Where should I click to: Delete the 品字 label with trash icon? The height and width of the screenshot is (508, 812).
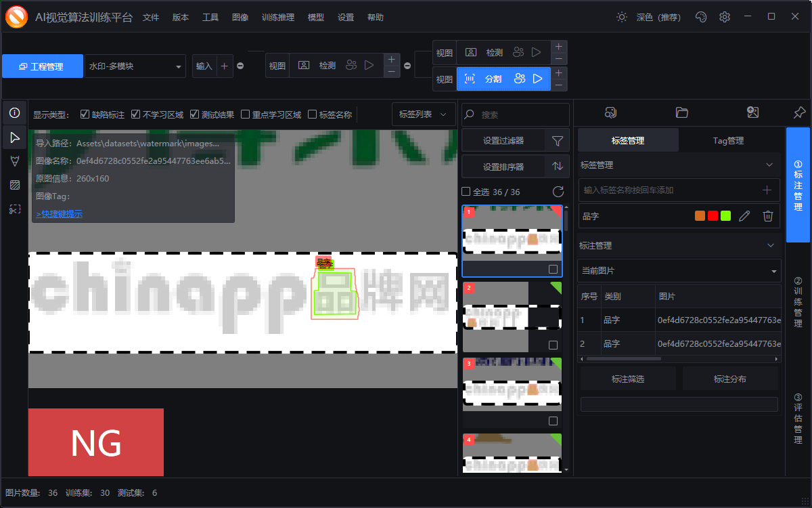click(x=768, y=216)
